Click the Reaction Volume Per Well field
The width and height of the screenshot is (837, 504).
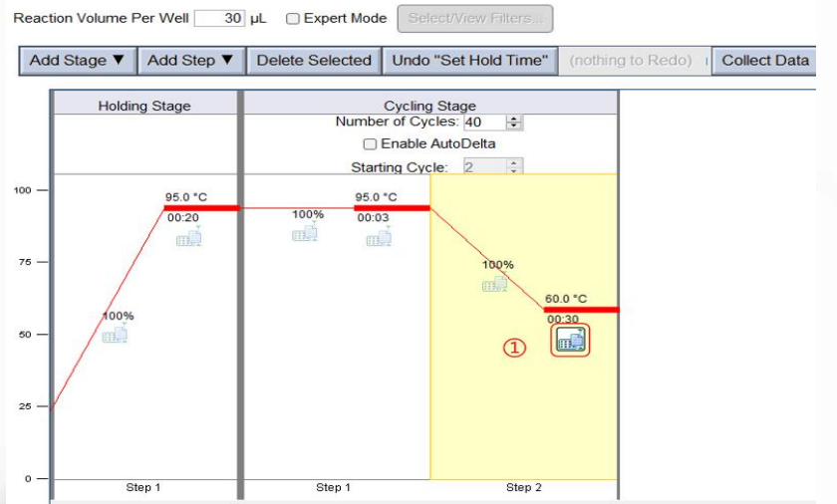click(219, 19)
